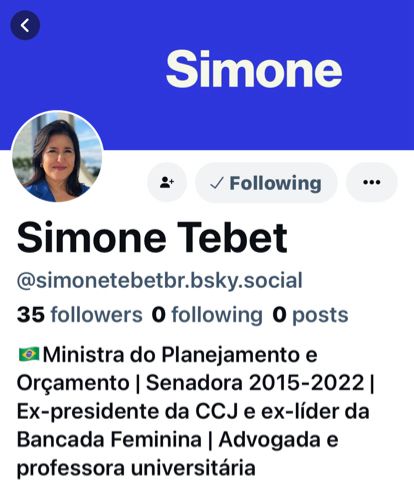The width and height of the screenshot is (414, 493).
Task: Open the three-dots more options menu
Action: point(372,182)
